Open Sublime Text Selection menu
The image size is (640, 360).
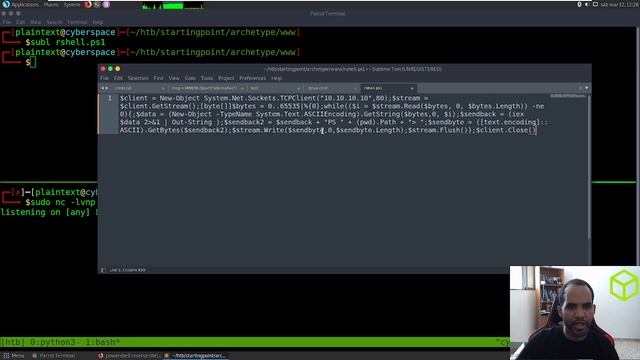coord(138,78)
